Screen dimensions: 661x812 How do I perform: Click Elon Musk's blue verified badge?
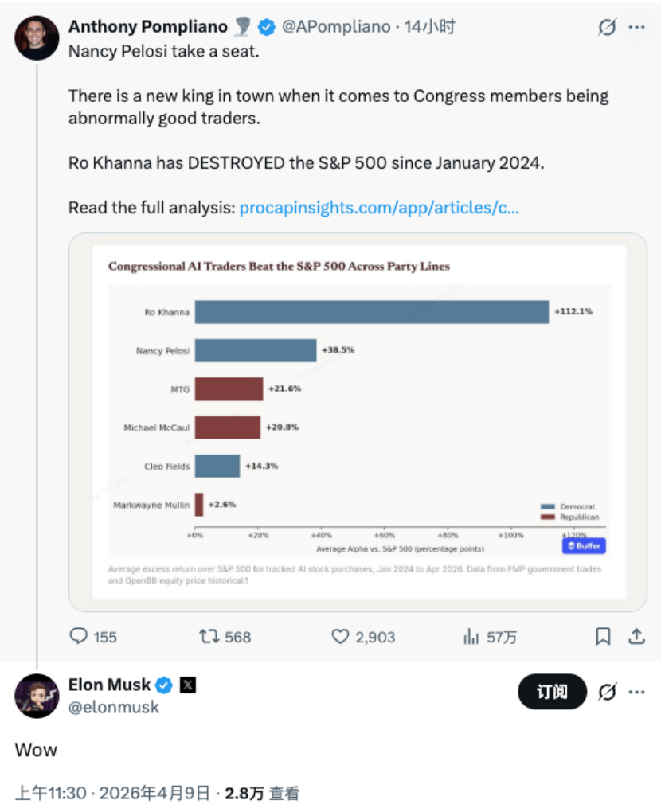point(164,685)
